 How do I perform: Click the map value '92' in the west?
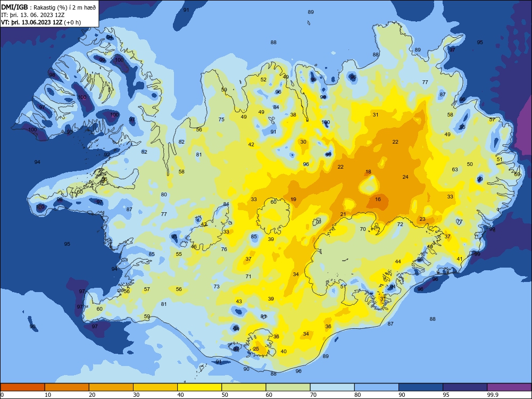[107, 154]
